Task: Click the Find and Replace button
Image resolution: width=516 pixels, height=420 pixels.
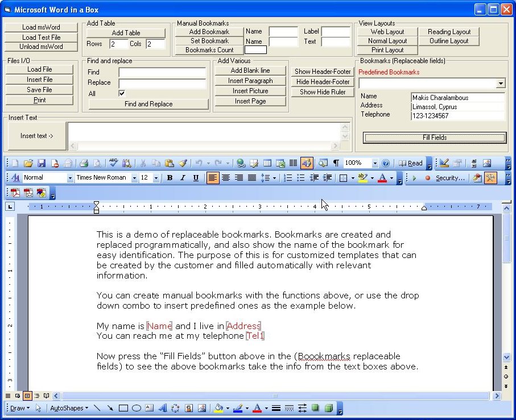Action: tap(148, 104)
